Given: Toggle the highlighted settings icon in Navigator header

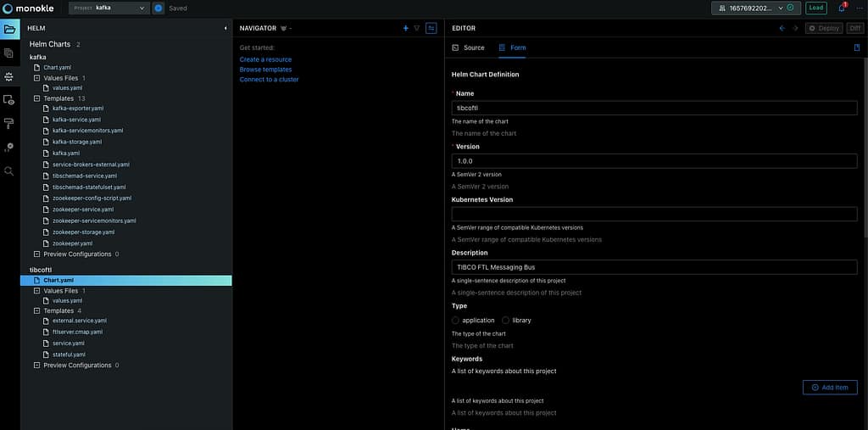Looking at the screenshot, I should pyautogui.click(x=431, y=28).
